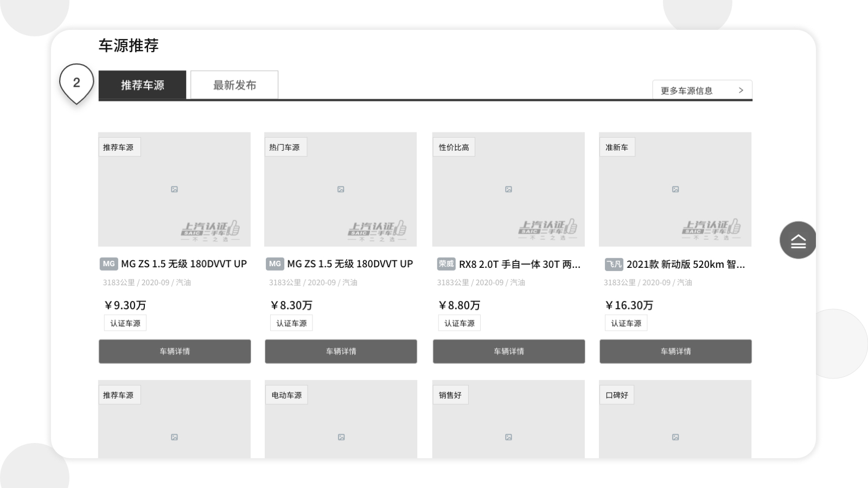The width and height of the screenshot is (868, 488).
Task: Click the 准新车 label tag
Action: coord(617,147)
